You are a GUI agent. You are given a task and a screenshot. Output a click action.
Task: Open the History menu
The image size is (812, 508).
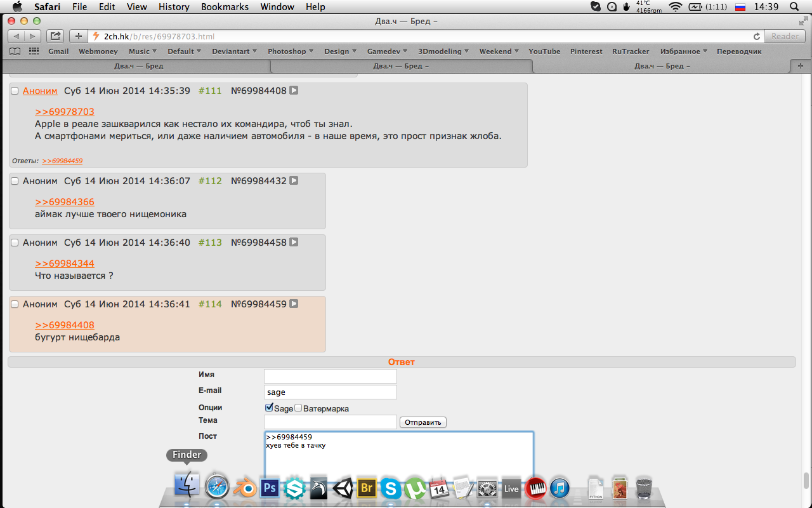(x=174, y=7)
